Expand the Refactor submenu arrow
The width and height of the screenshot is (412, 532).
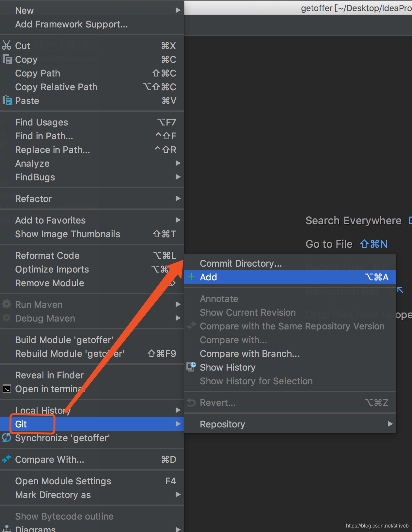[178, 198]
